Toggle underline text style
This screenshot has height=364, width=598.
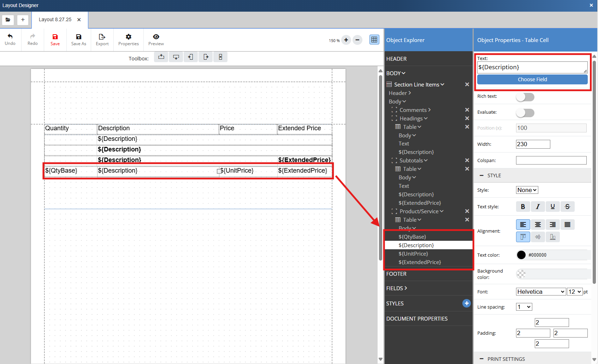tap(552, 207)
